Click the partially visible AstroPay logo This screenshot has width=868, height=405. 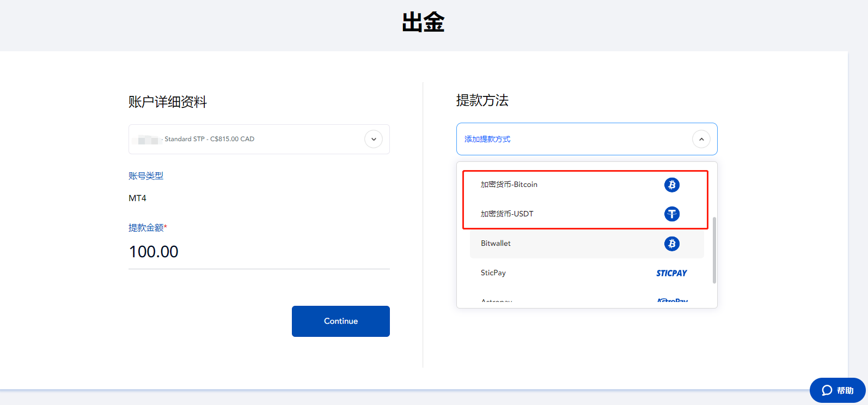pyautogui.click(x=672, y=301)
